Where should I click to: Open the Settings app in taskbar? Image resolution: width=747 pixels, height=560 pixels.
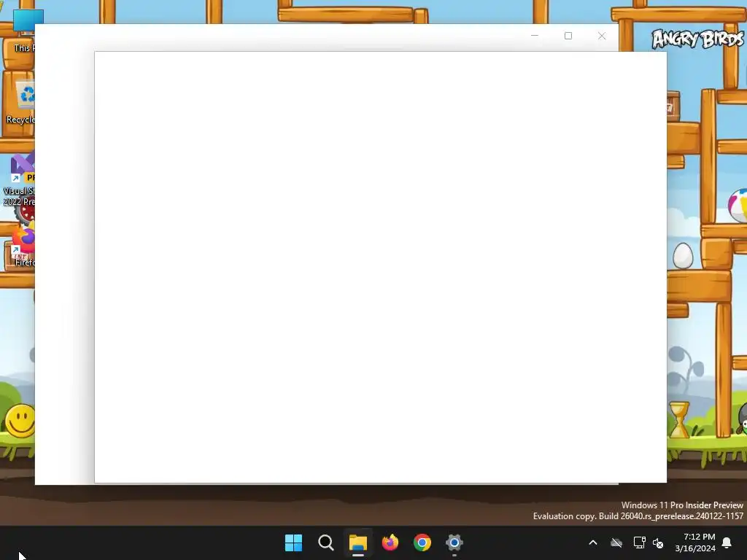click(454, 542)
